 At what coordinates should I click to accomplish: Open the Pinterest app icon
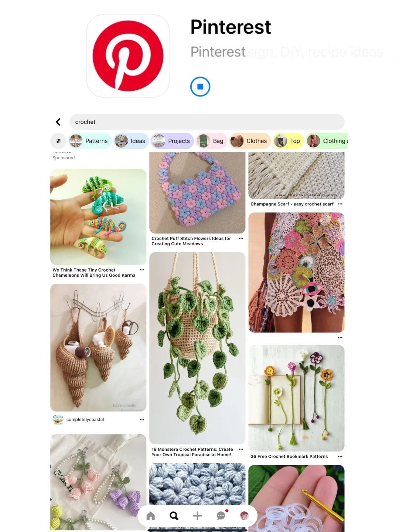[x=128, y=56]
